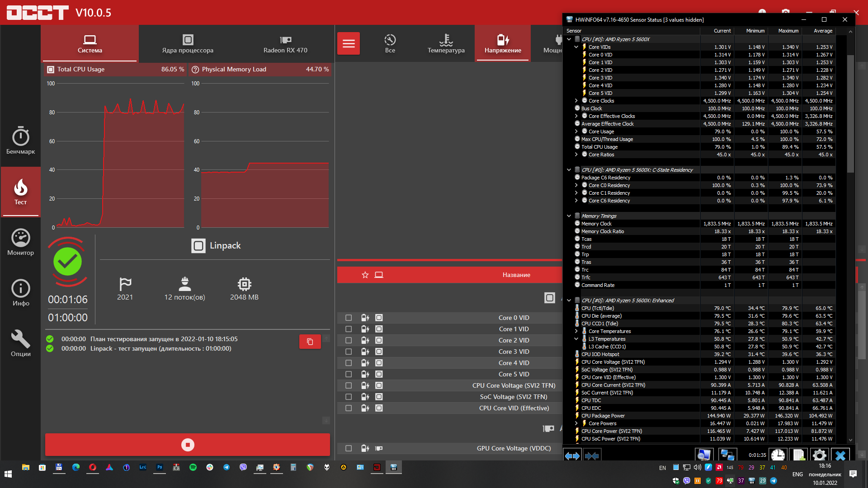Image resolution: width=868 pixels, height=488 pixels.
Task: Open the Info section in sidebar
Action: 20,293
